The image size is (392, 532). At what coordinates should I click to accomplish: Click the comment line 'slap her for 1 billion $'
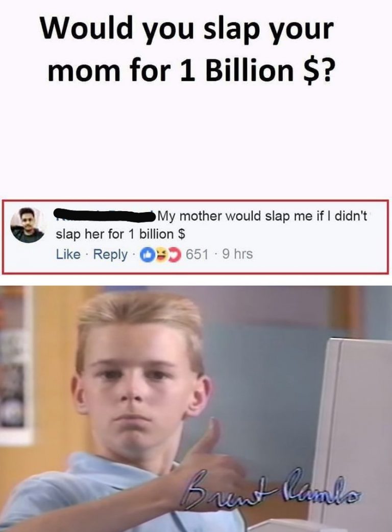pos(120,234)
